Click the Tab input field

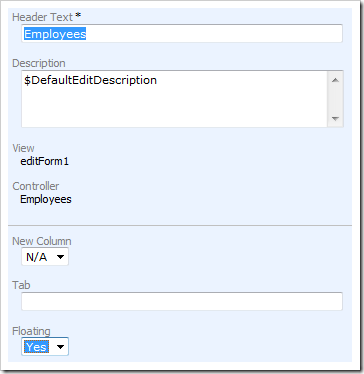[182, 301]
